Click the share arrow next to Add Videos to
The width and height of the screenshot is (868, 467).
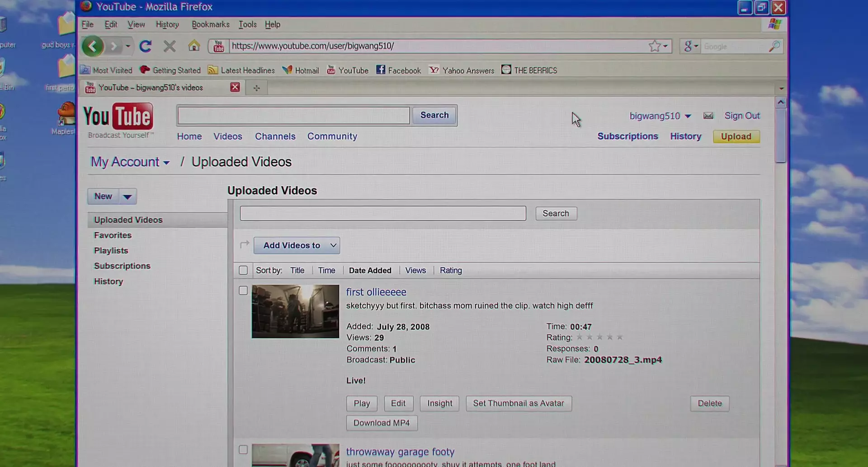point(245,244)
